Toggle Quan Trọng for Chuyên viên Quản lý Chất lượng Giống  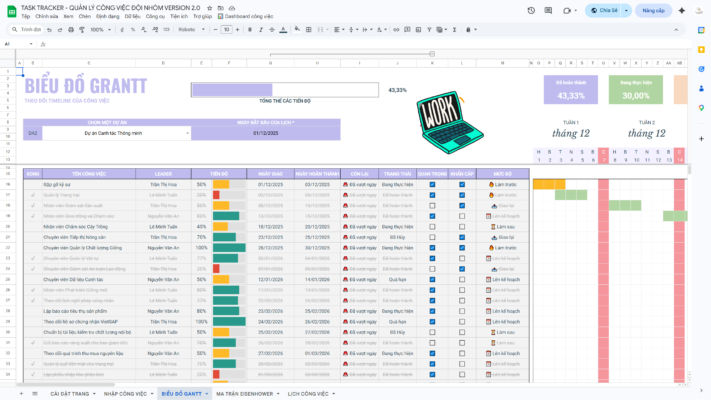click(432, 248)
